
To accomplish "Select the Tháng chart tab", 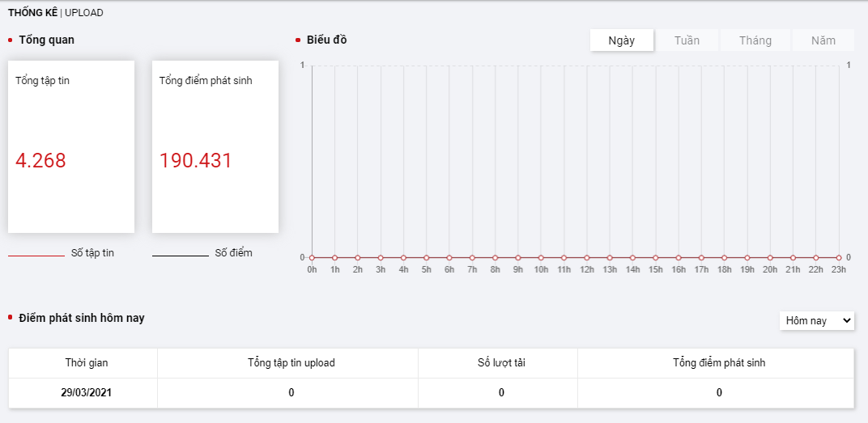I will [x=755, y=40].
